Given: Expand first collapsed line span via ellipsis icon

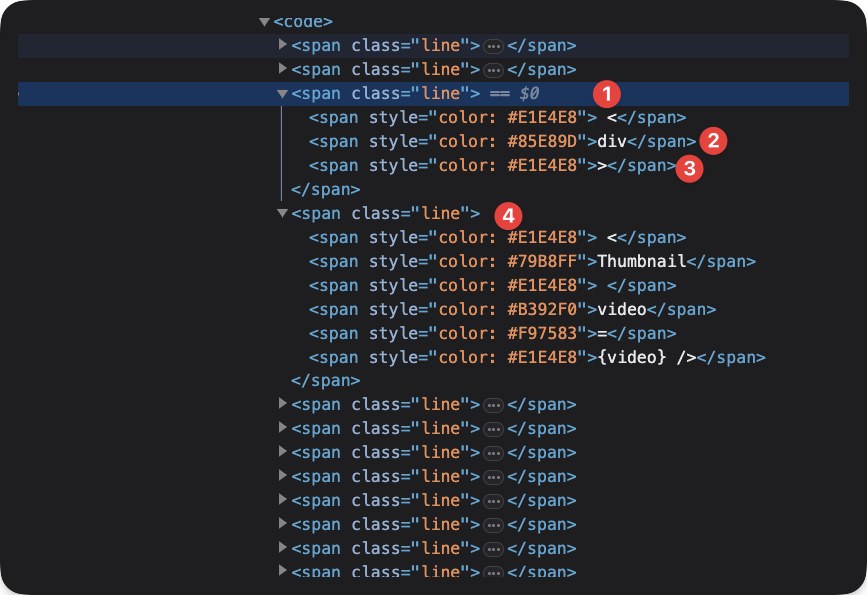Looking at the screenshot, I should pyautogui.click(x=492, y=44).
